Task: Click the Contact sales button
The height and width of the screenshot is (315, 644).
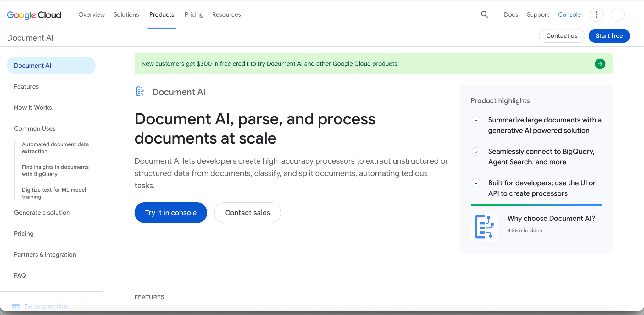Action: (x=248, y=213)
